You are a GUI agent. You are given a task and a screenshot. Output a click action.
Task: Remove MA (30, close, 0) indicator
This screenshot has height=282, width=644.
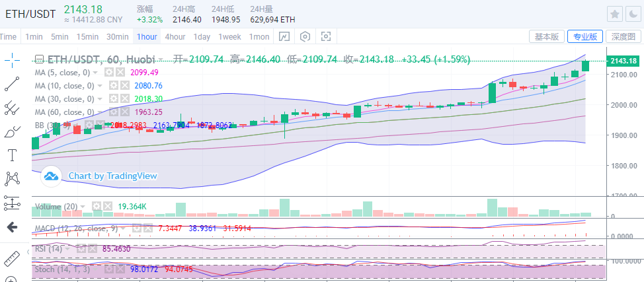coord(124,99)
